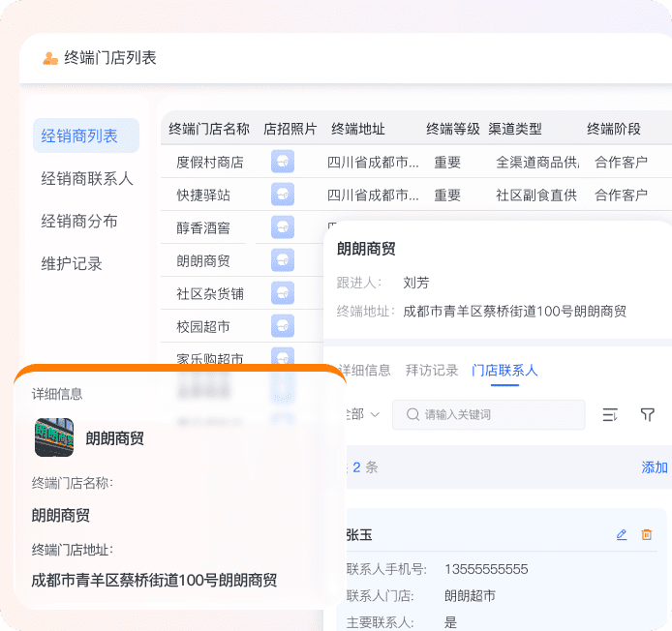Open storefront photo icon for 度假村商店
Viewport: 672px width, 631px height.
[x=283, y=163]
